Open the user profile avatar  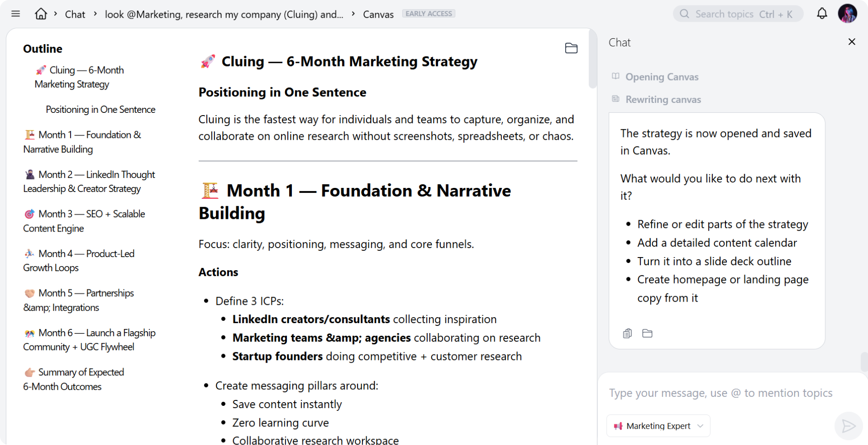point(847,14)
